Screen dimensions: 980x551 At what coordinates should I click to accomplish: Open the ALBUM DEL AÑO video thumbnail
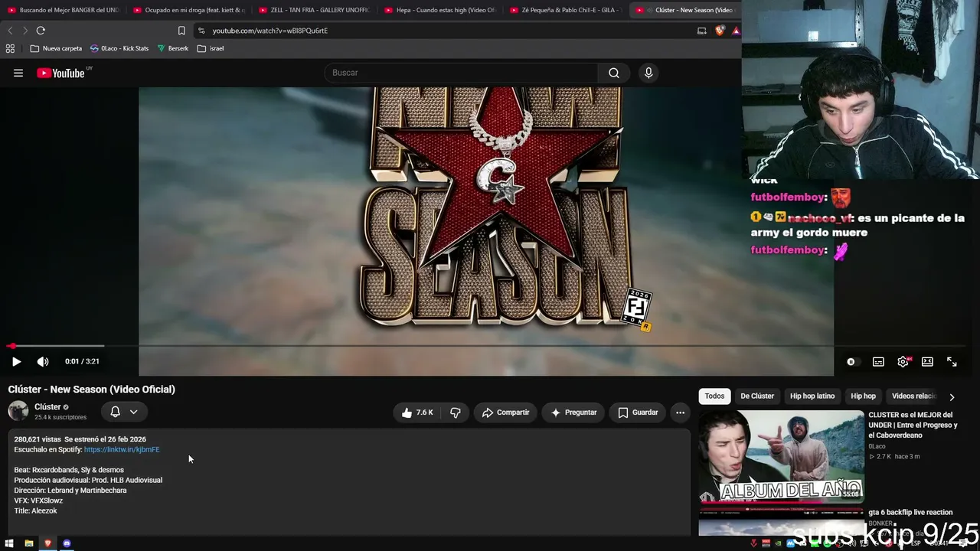click(x=781, y=457)
